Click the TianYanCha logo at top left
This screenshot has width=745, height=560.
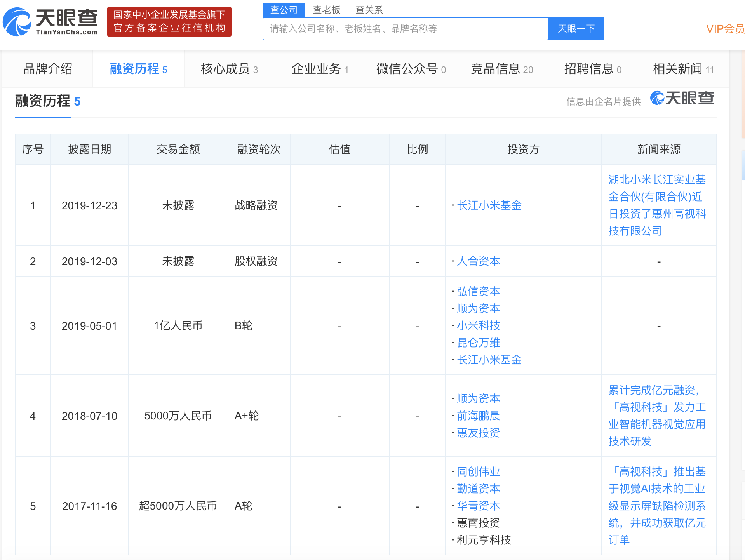pos(50,22)
